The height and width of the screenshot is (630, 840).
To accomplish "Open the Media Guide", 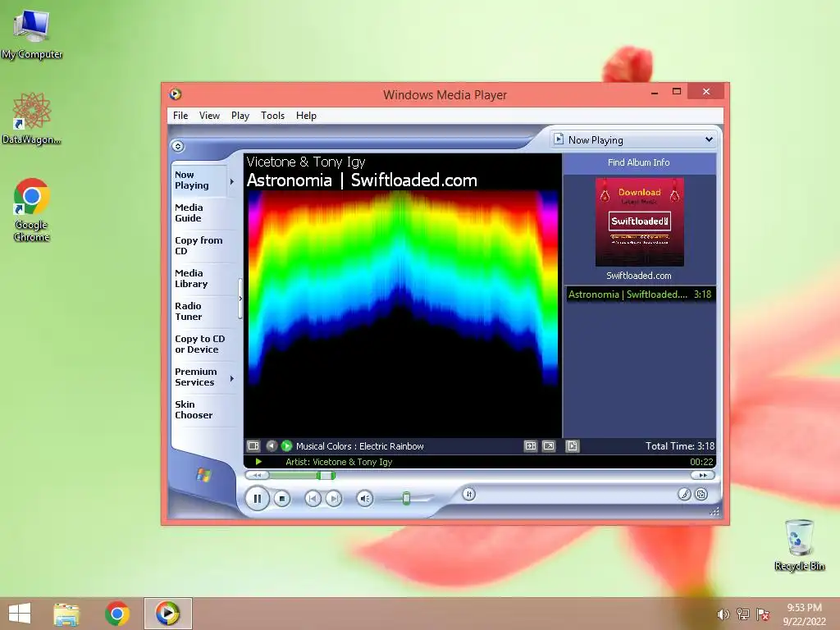I will click(189, 212).
